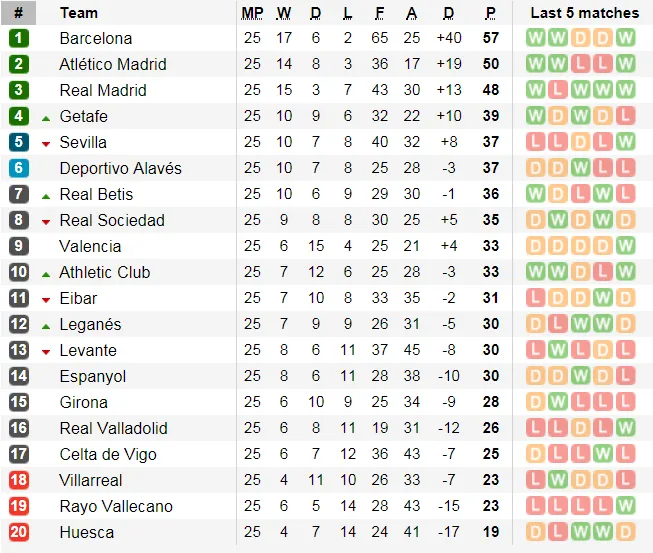Click the orange D result in Sevilla's row

[x=580, y=142]
